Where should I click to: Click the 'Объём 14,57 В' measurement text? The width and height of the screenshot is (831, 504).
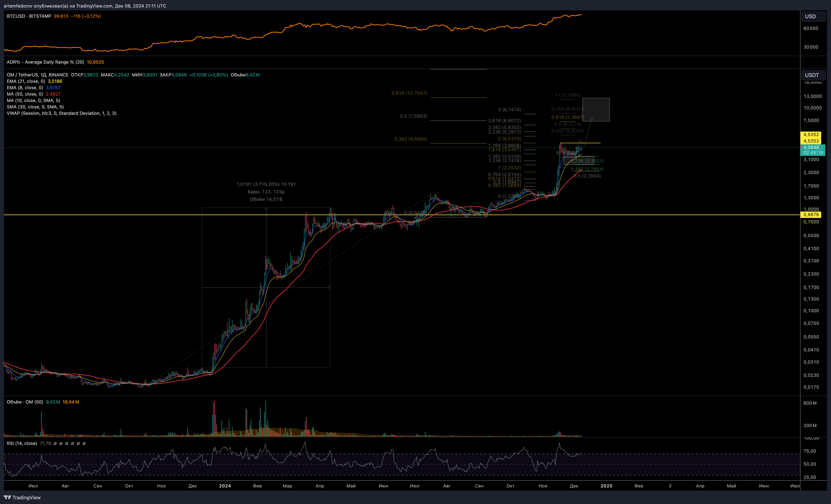pos(266,199)
